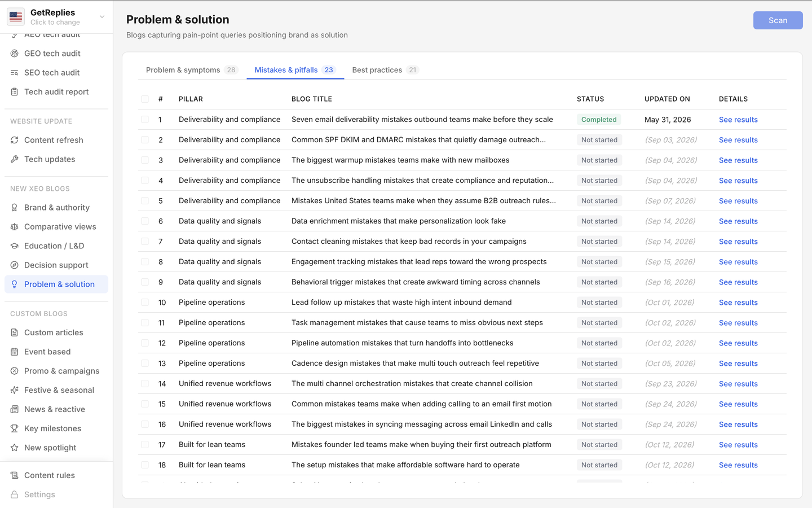The image size is (812, 508).
Task: Click the Completed status badge
Action: 599,120
